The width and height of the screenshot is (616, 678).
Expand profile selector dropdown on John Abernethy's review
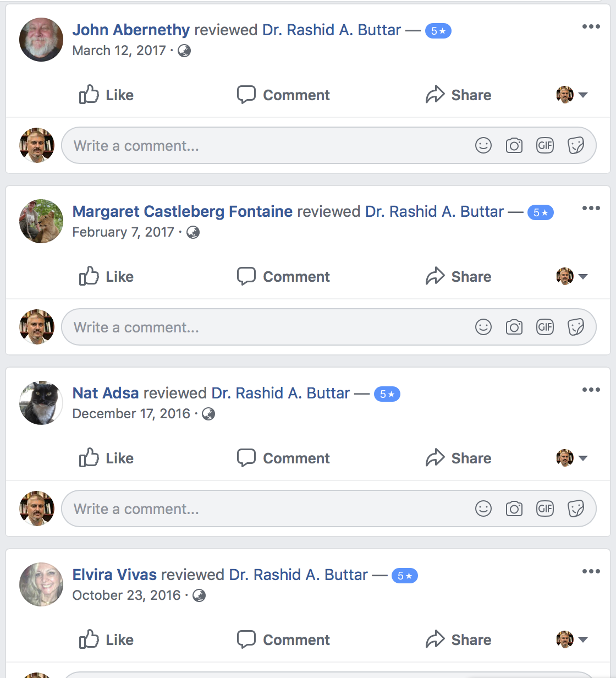click(x=572, y=95)
